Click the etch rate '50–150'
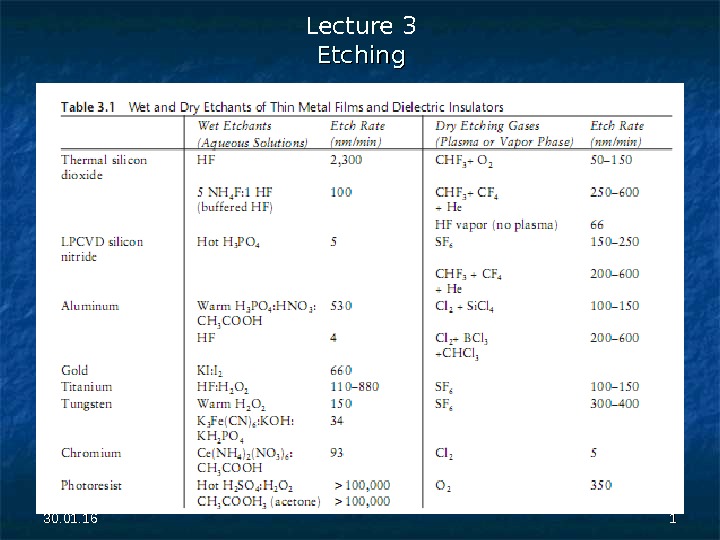This screenshot has height=540, width=720. point(611,160)
